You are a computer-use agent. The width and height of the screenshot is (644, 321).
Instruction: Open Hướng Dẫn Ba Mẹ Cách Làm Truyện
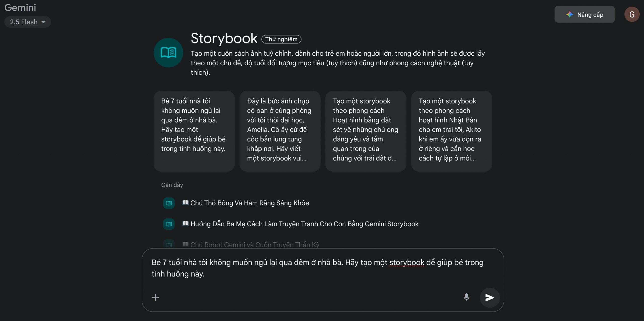point(300,224)
